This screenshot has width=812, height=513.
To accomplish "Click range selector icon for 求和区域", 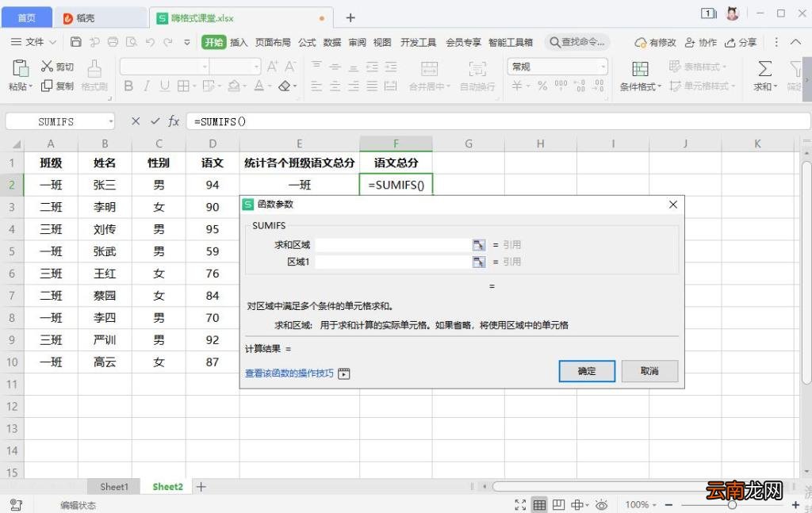I will tap(479, 245).
